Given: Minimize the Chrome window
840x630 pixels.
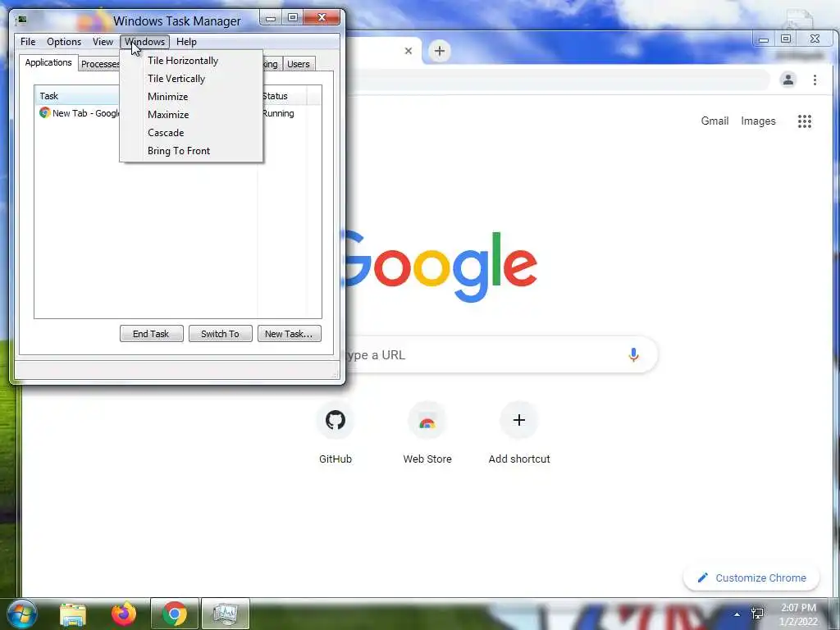Looking at the screenshot, I should pos(764,39).
